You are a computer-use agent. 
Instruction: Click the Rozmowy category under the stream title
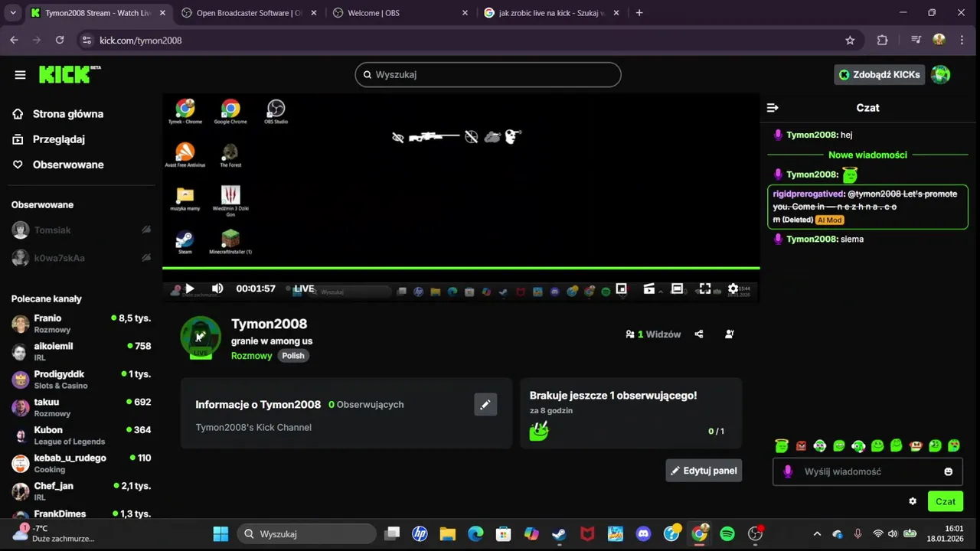[252, 356]
